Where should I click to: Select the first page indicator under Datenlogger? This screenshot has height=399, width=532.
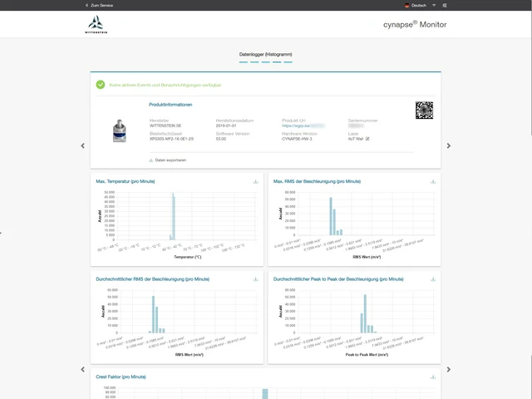[244, 62]
